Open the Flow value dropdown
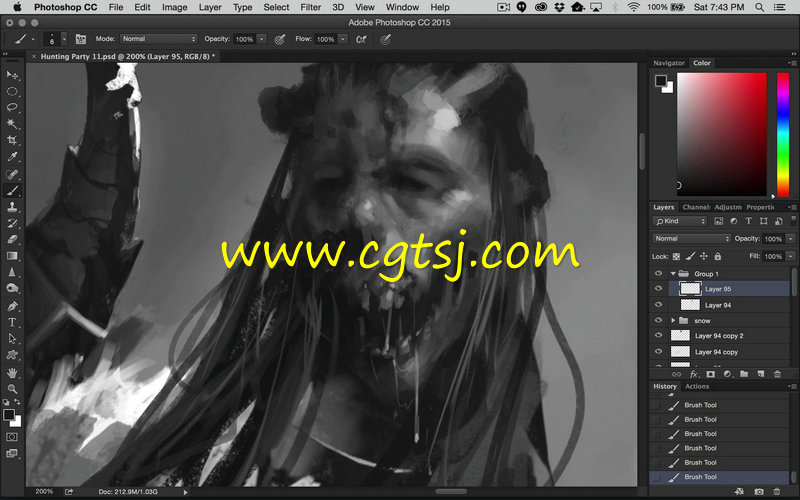Viewport: 800px width, 500px height. [343, 39]
